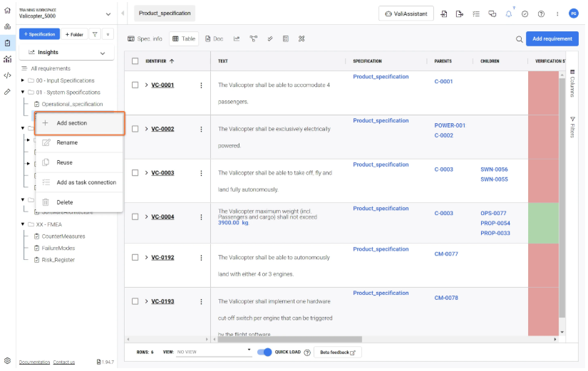Expand the VC-0003 row chevron

(146, 173)
